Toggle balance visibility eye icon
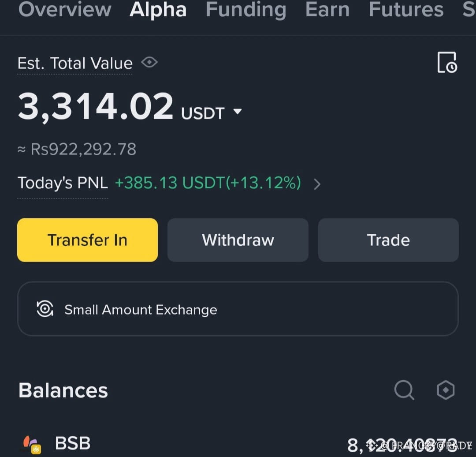 (x=149, y=63)
